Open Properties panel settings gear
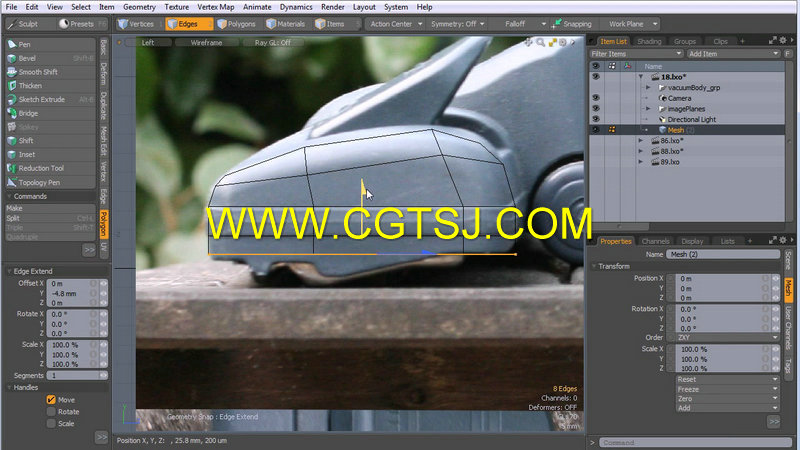The height and width of the screenshot is (450, 800). 783,240
